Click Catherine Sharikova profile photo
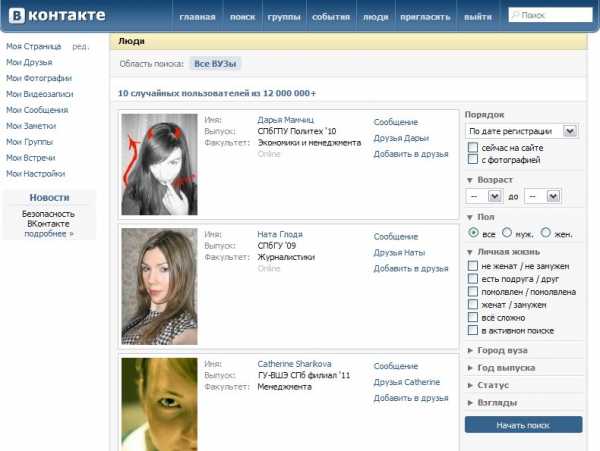Screen dimensions: 600x451 click(x=159, y=404)
